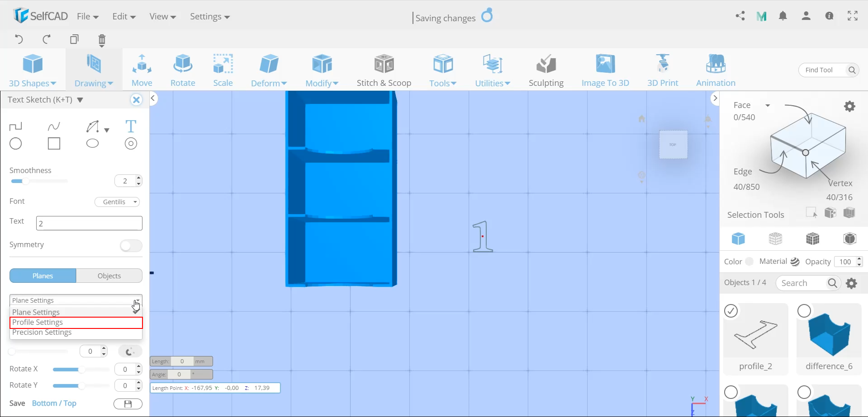Open the Text Sketch tool dropdown arrow

pos(80,100)
